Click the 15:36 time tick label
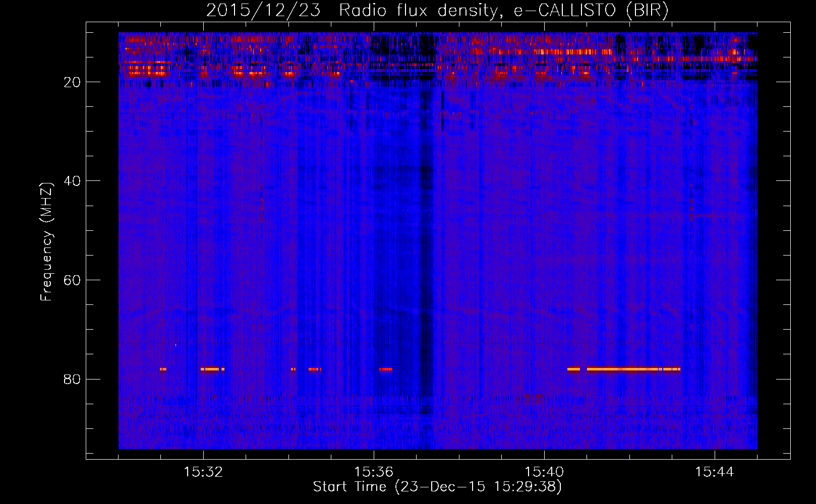Image resolution: width=816 pixels, height=504 pixels. [374, 472]
